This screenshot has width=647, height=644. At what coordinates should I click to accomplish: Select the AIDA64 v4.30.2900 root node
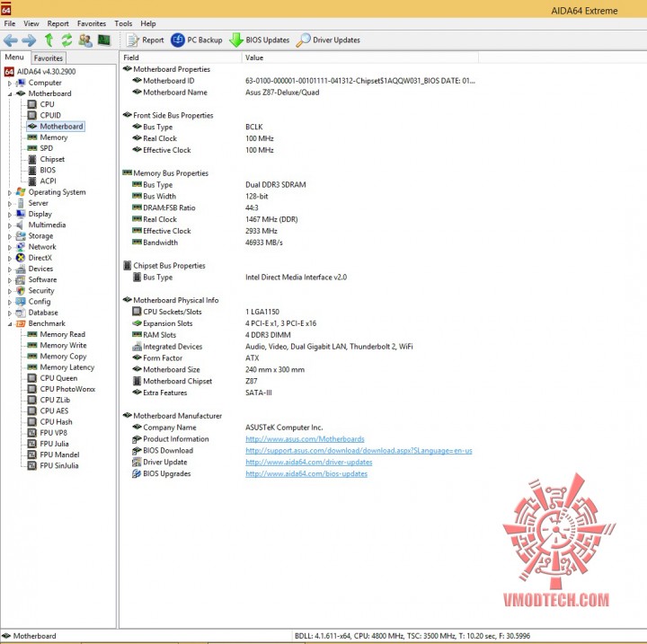tap(40, 72)
